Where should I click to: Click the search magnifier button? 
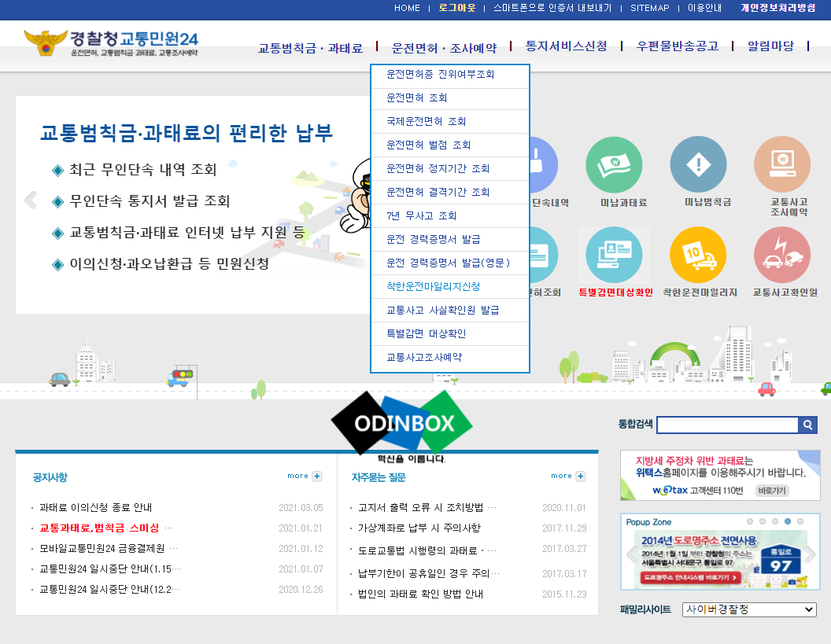(x=807, y=425)
